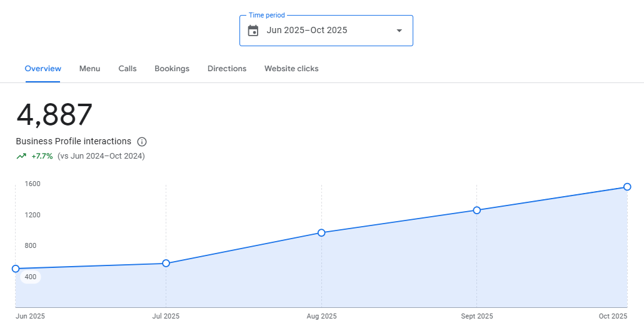Switch to the Overview tab
The width and height of the screenshot is (644, 336).
click(43, 69)
